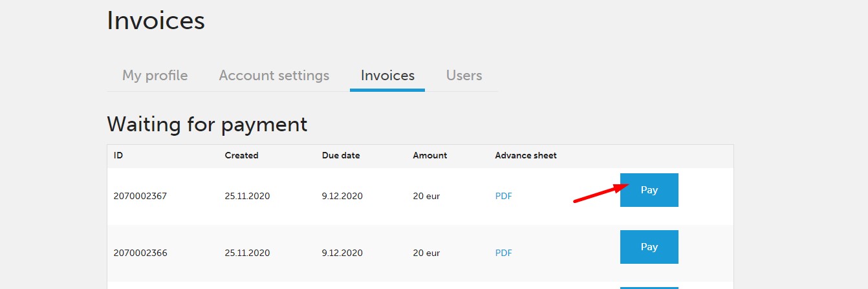Click the Waiting for payment heading
Viewport: 868px width, 289px height.
(207, 124)
